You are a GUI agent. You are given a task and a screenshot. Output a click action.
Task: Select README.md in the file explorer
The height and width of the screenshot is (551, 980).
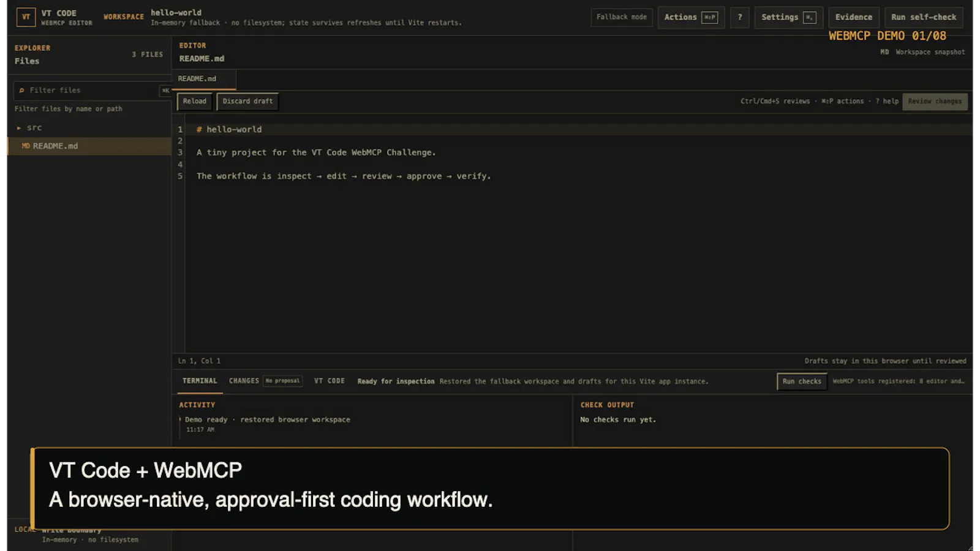tap(89, 146)
